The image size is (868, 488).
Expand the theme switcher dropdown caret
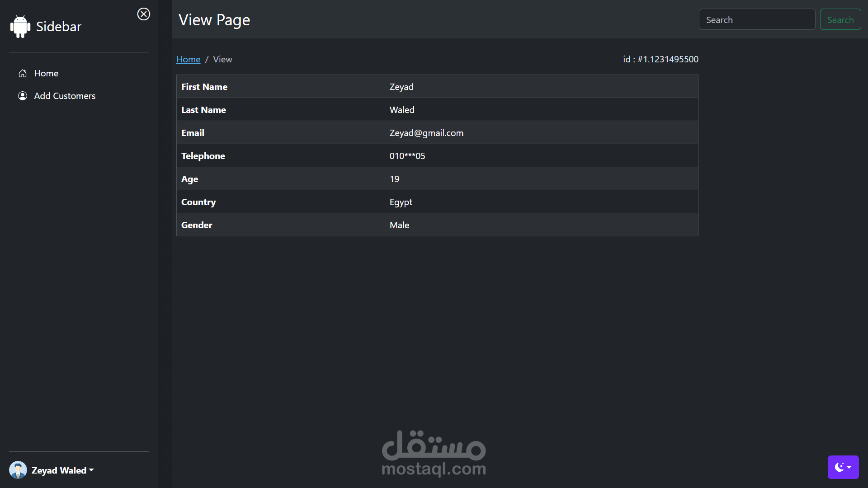pos(849,467)
